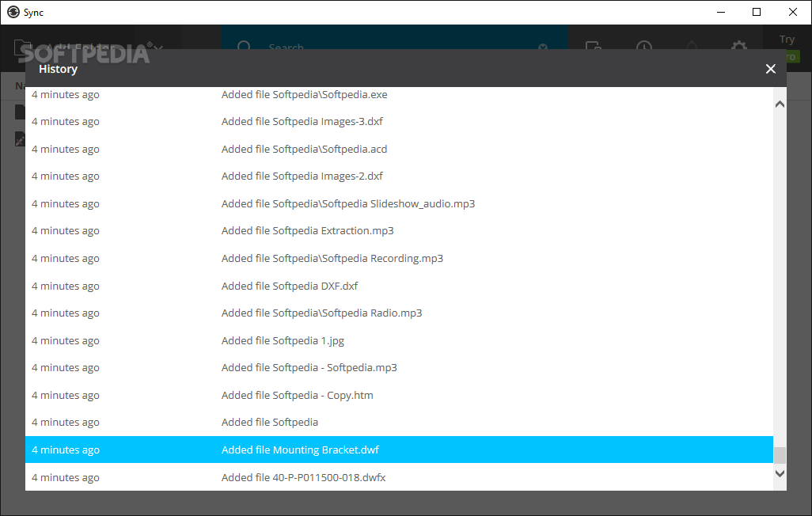Click the notifications bell icon
Image resolution: width=812 pixels, height=516 pixels.
692,47
